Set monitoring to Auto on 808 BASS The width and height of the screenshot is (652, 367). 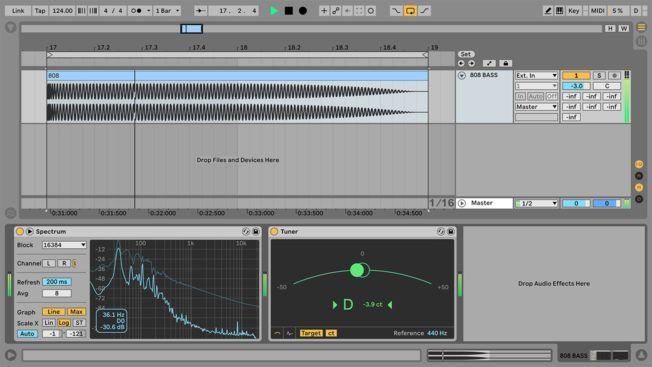[x=536, y=96]
